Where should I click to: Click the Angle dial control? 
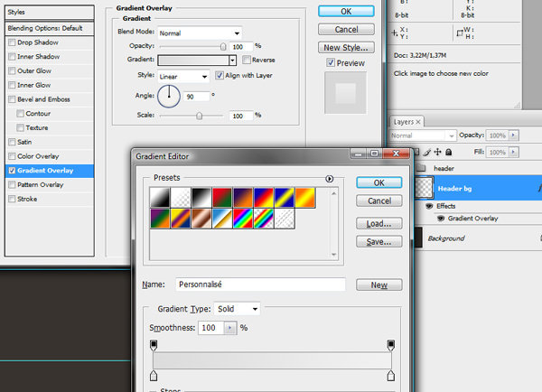(169, 97)
